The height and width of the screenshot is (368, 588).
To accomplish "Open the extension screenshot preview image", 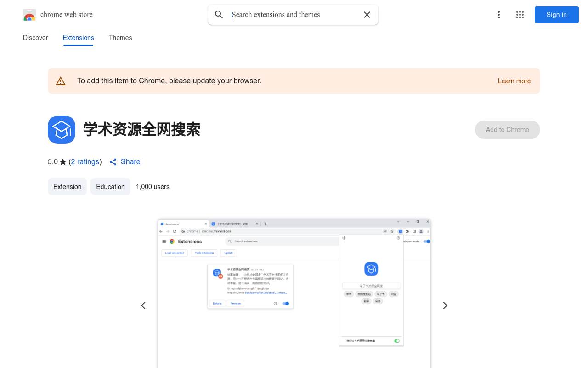I will pyautogui.click(x=294, y=293).
